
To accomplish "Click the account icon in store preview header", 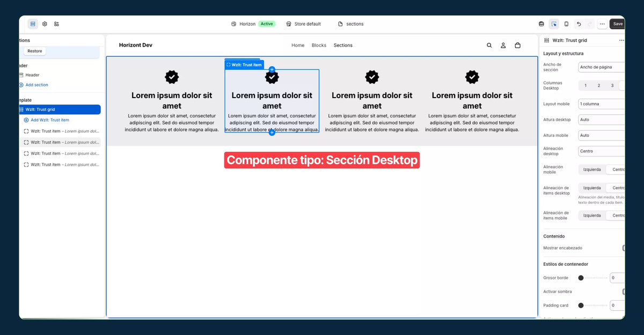I will click(503, 46).
